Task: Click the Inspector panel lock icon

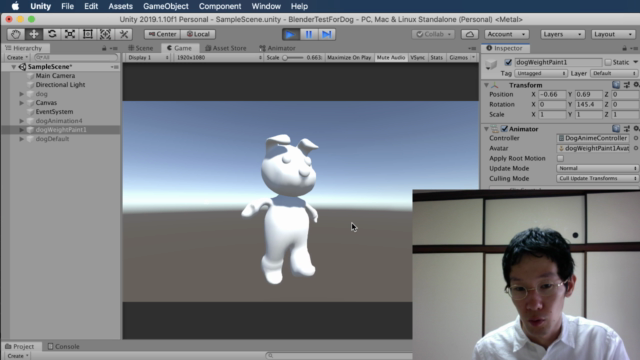Action: [x=624, y=48]
